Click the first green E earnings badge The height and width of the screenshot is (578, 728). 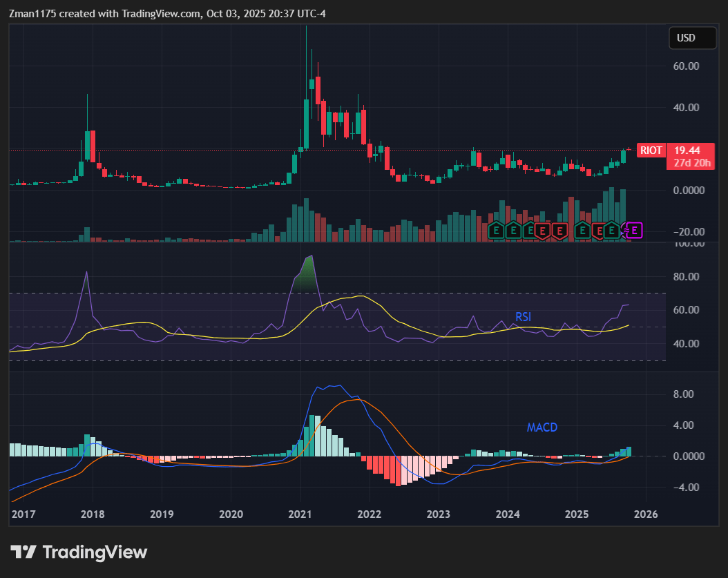[497, 231]
